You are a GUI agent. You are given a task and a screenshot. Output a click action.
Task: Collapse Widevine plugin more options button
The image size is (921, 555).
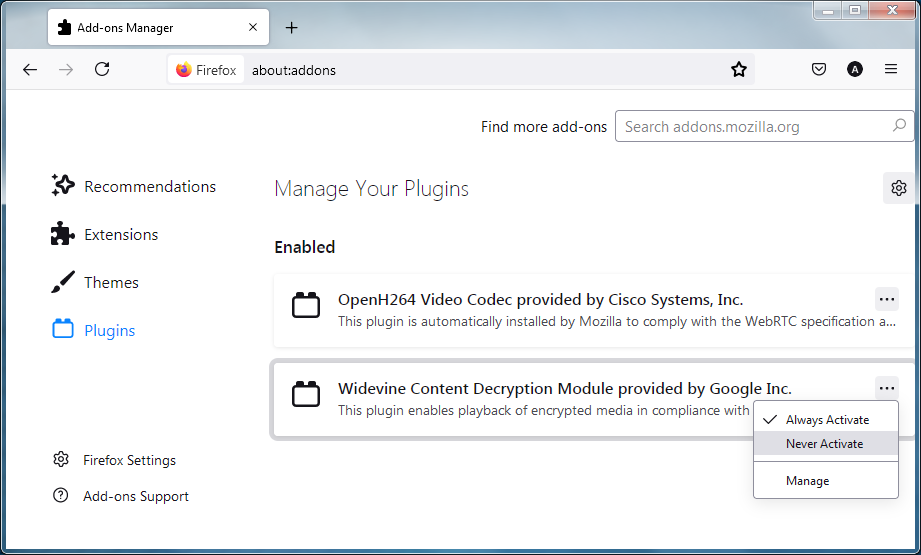[x=886, y=388]
